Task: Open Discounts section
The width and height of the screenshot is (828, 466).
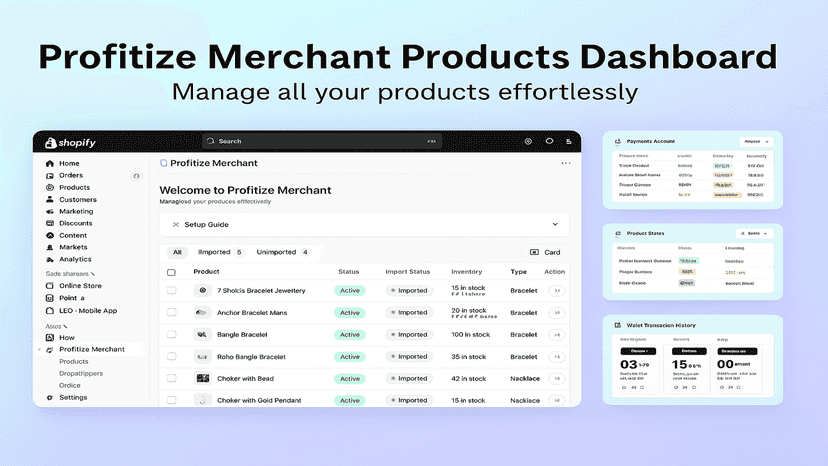Action: coord(76,223)
